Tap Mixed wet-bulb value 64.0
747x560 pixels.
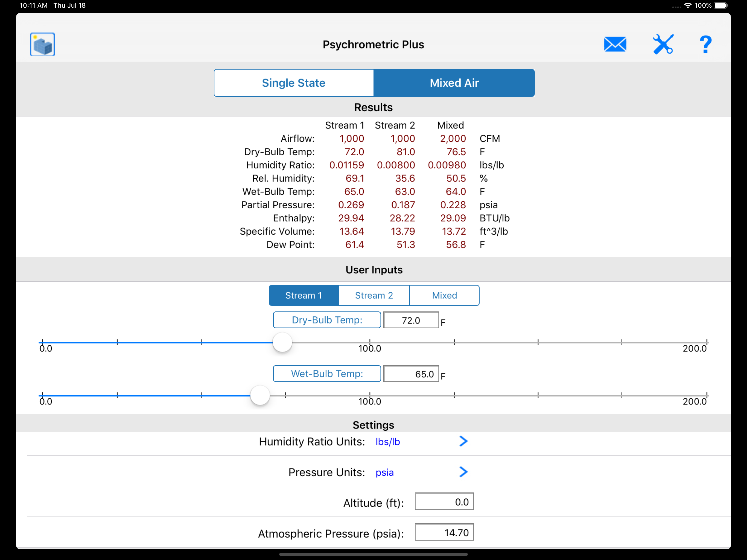click(x=456, y=191)
